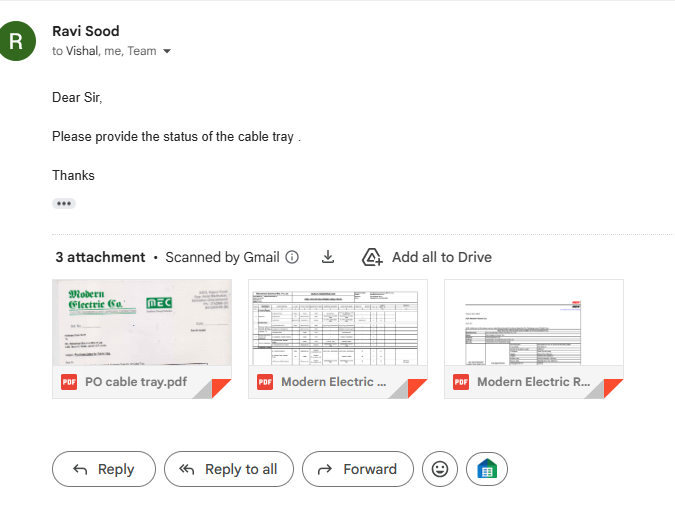Viewport: 675px width, 525px height.
Task: Click the Add all to Drive label
Action: 441,257
